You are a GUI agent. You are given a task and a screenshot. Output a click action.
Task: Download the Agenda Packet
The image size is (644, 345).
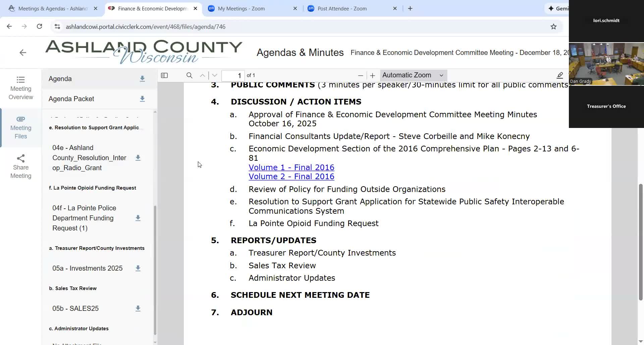(x=142, y=99)
